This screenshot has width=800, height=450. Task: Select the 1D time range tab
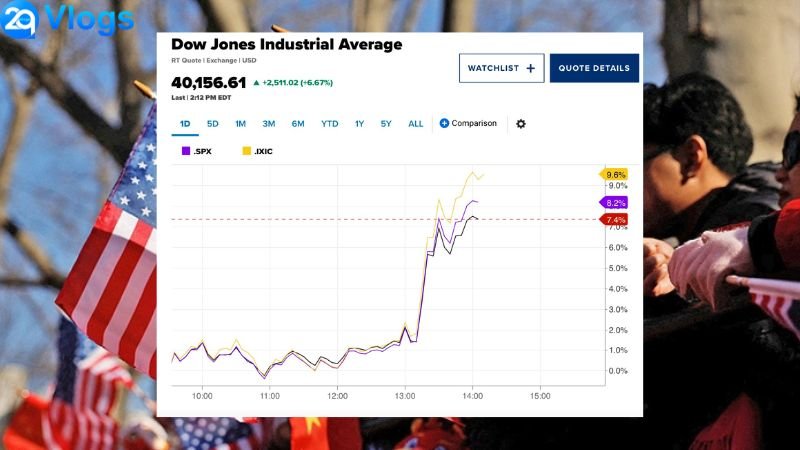pos(185,123)
